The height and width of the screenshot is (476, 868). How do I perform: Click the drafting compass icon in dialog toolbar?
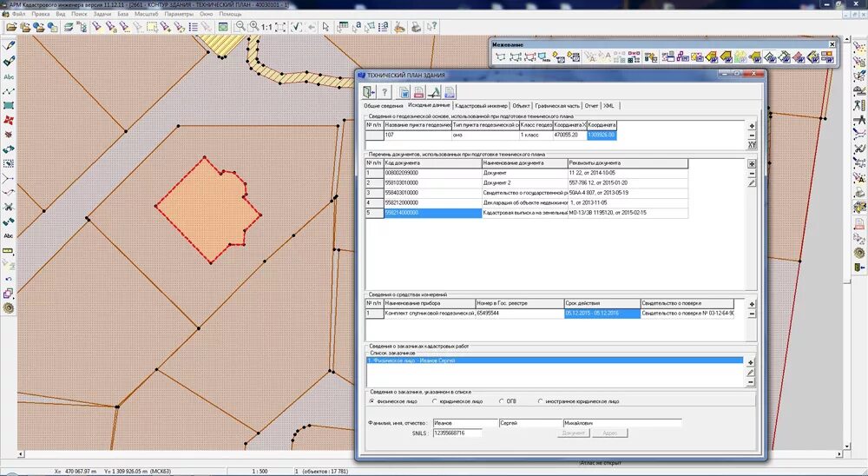click(434, 92)
